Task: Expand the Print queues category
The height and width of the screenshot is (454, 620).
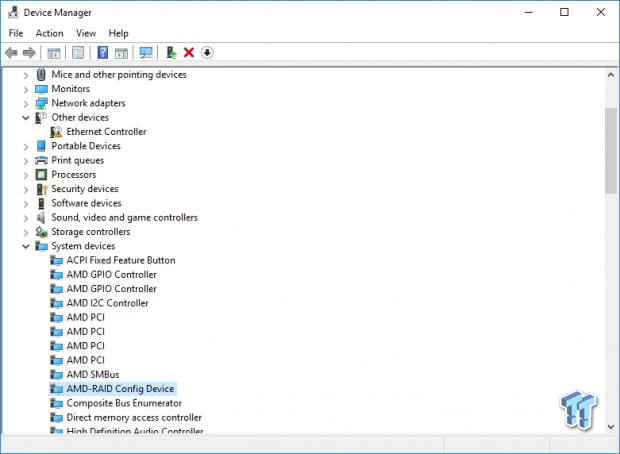Action: [x=26, y=161]
